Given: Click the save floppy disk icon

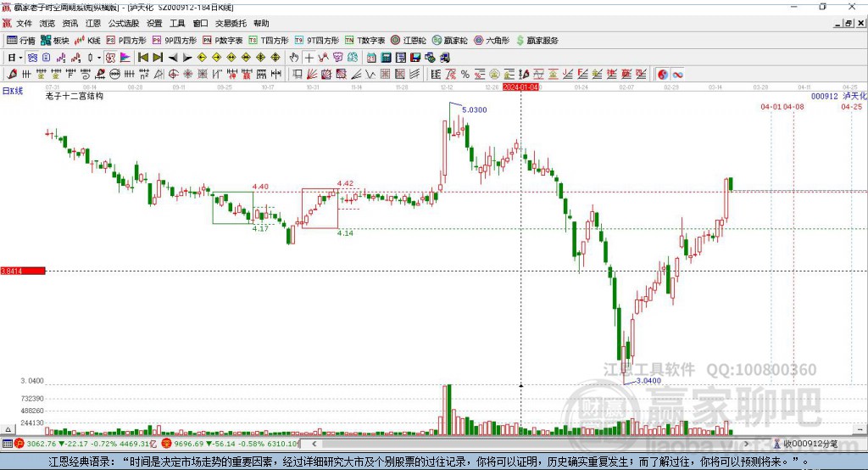Looking at the screenshot, I should (415, 58).
